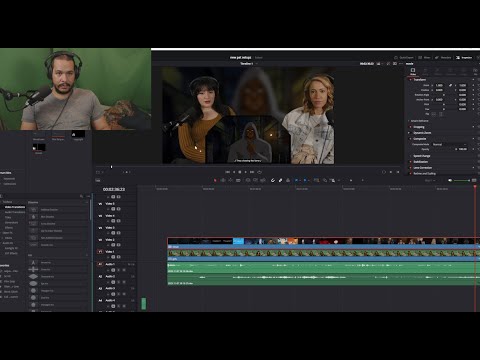Toggle the Snapping magnet icon
The width and height of the screenshot is (480, 360).
click(x=272, y=180)
